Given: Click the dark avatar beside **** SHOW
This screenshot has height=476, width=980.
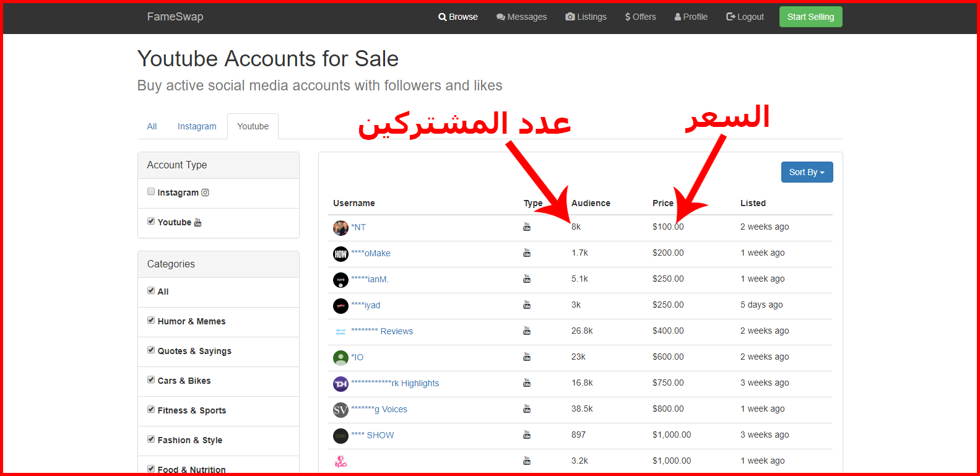Looking at the screenshot, I should click(x=340, y=436).
